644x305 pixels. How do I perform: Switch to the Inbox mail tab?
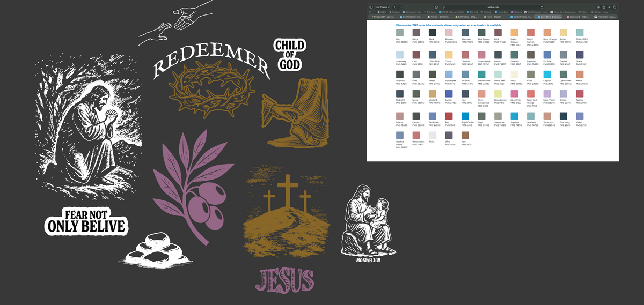point(383,17)
